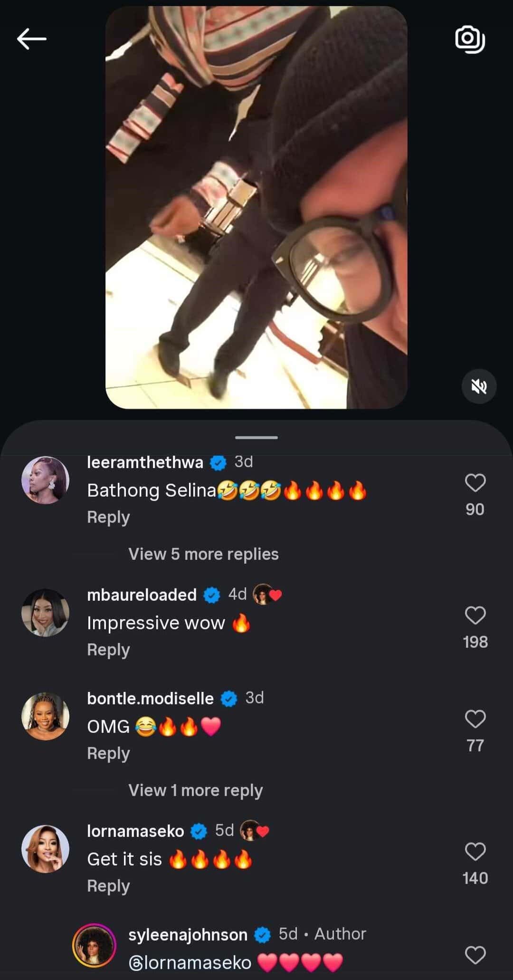Like bontle.modiselle's OMG comment
513x980 pixels.
pos(475,719)
